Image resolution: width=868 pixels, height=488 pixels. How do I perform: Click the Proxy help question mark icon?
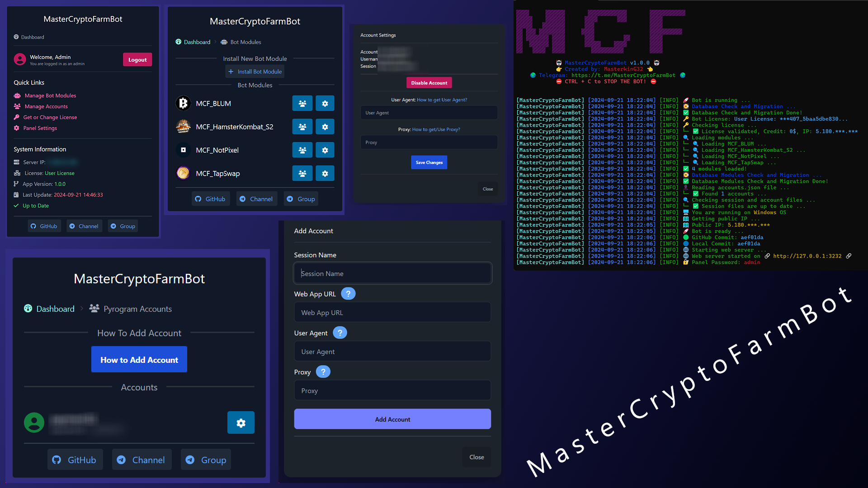(x=323, y=372)
